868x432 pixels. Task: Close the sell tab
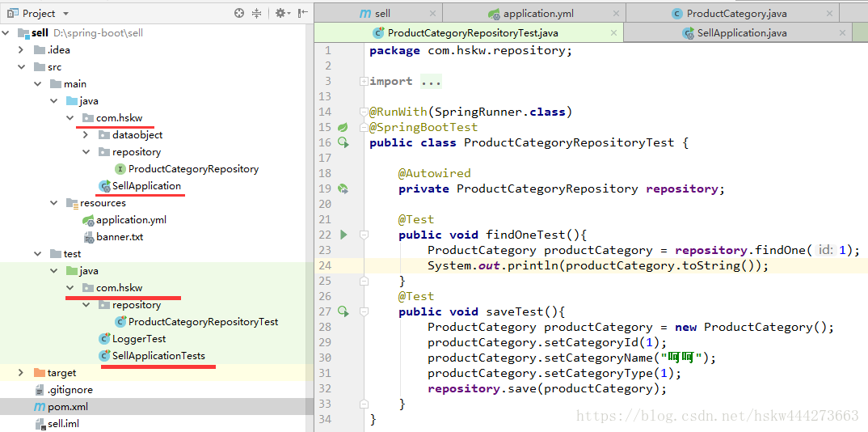pyautogui.click(x=432, y=13)
